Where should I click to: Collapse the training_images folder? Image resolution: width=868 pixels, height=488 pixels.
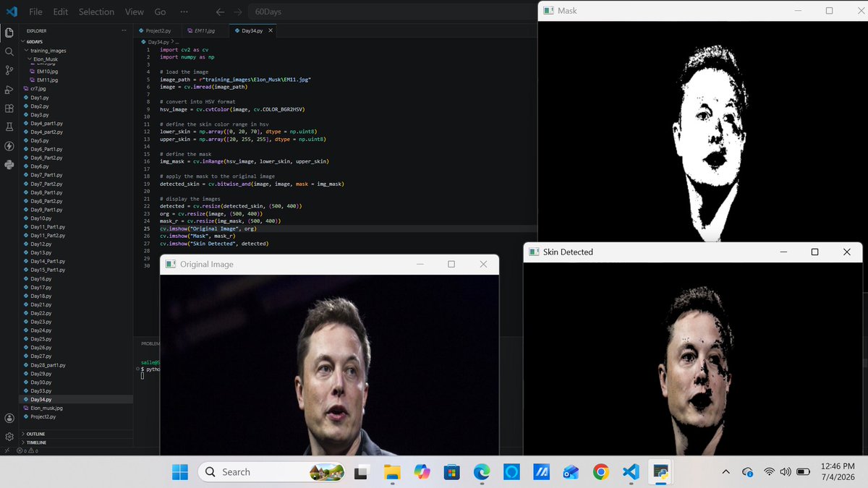pyautogui.click(x=48, y=51)
